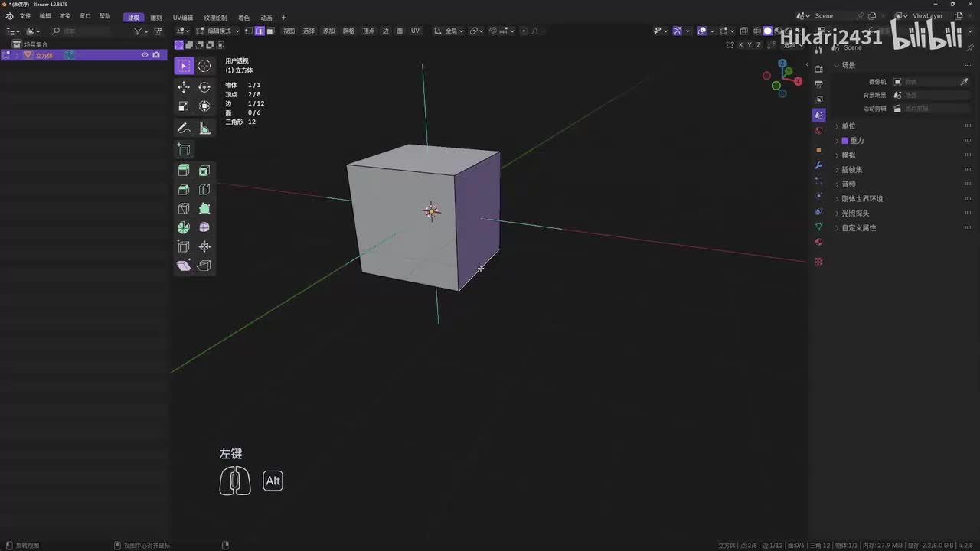Switch to the 动画 workspace tab
This screenshot has height=551, width=980.
point(266,17)
